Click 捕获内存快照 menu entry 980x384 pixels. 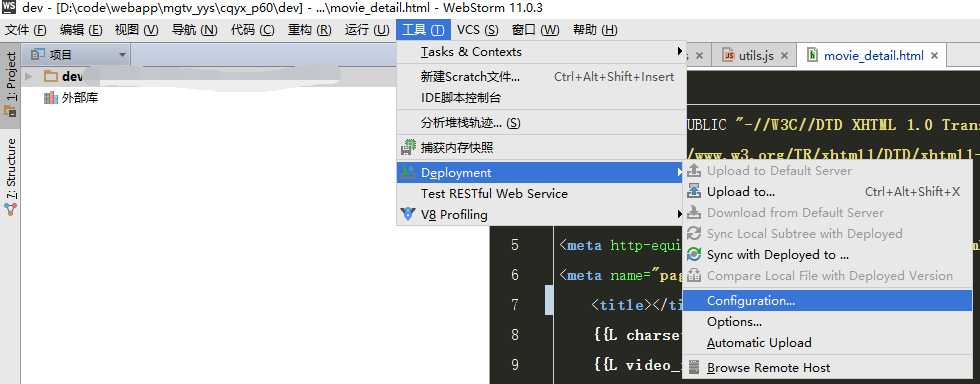[541, 148]
